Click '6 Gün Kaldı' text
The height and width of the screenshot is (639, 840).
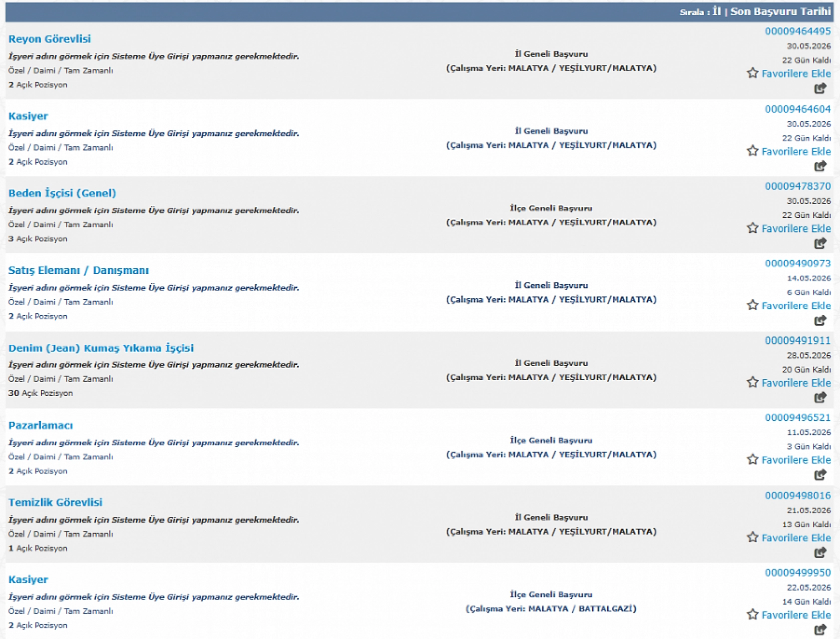(x=809, y=292)
